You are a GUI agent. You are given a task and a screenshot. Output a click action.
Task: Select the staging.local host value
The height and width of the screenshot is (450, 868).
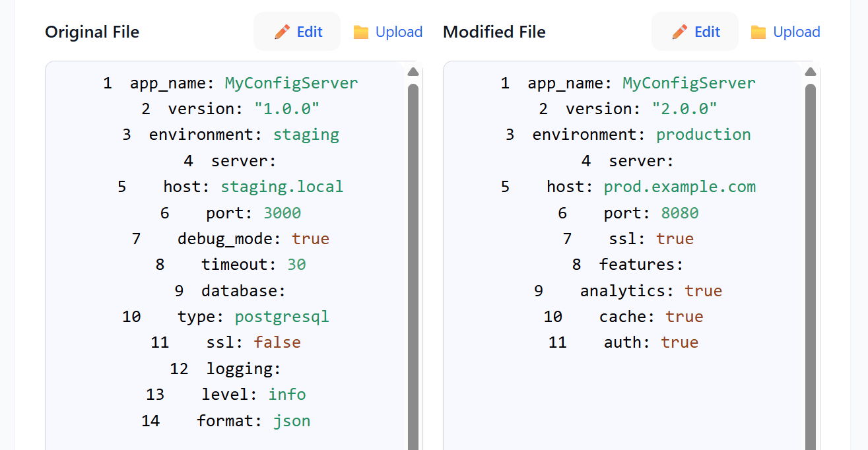(x=282, y=187)
